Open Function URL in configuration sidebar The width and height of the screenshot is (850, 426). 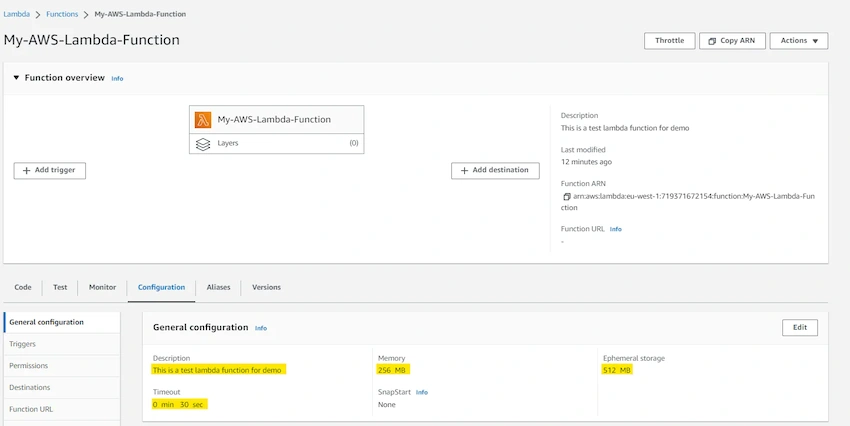pyautogui.click(x=62, y=409)
